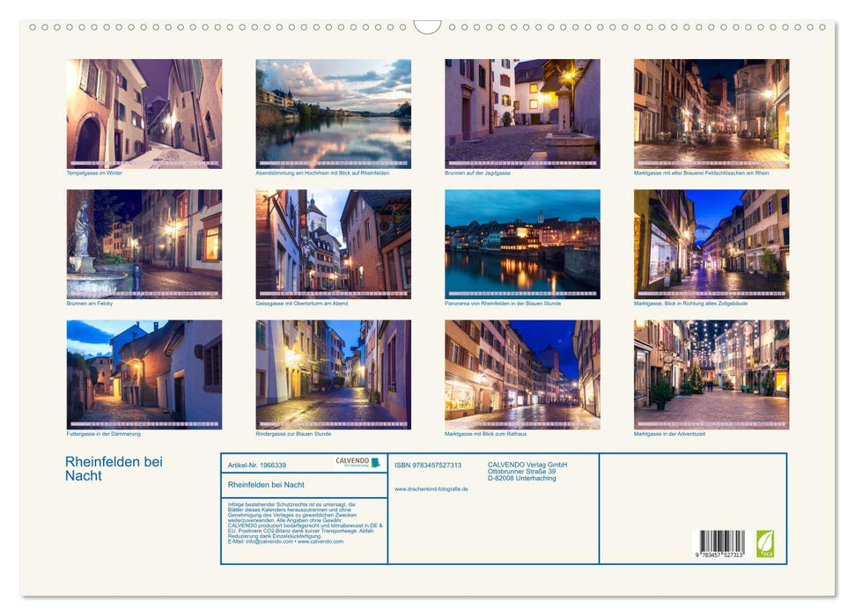Viewport: 855px width, 616px height.
Task: Select the Brunnen am Felcky photo
Action: pos(144,244)
